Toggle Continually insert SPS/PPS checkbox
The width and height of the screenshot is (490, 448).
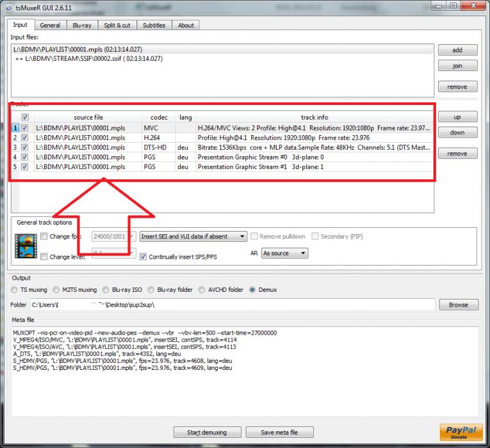pos(143,257)
